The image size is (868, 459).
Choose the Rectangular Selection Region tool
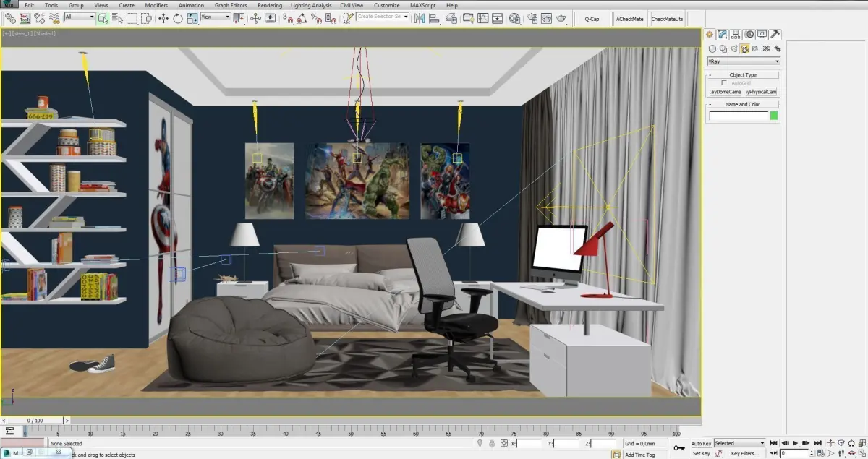coord(132,17)
